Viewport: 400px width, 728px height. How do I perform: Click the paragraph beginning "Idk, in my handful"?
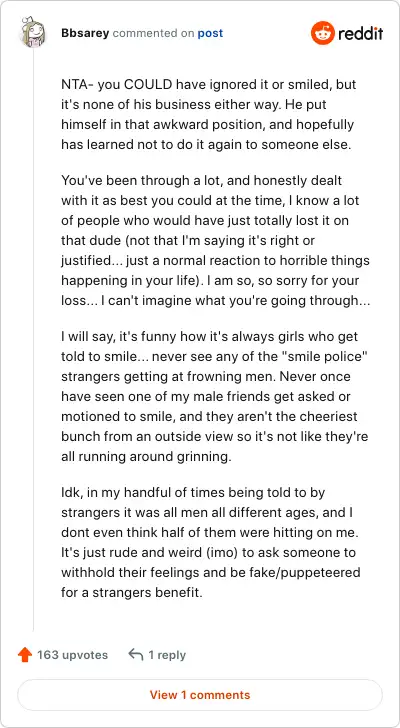[x=211, y=542]
